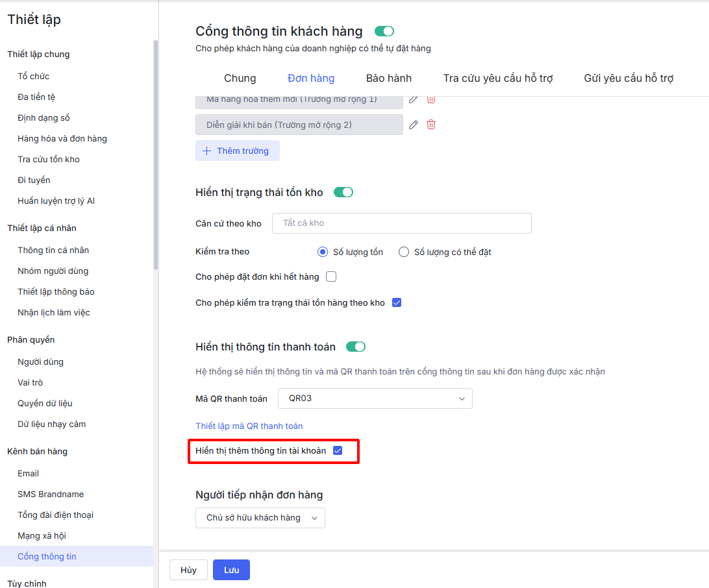709x588 pixels.
Task: Edit the Mã hàng hóa thêm mới field
Action: pyautogui.click(x=414, y=99)
